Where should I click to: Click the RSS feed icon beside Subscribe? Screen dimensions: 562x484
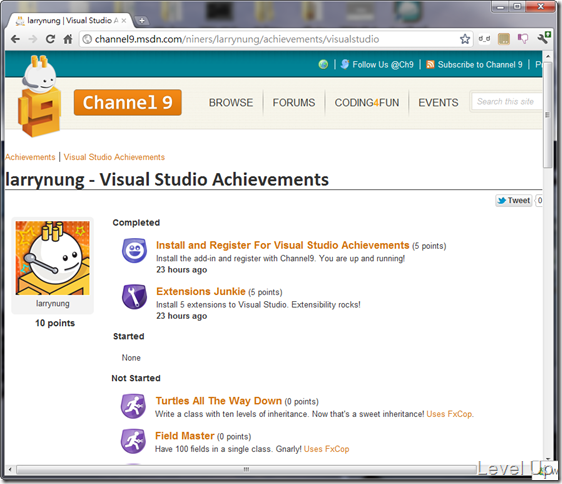[x=430, y=64]
